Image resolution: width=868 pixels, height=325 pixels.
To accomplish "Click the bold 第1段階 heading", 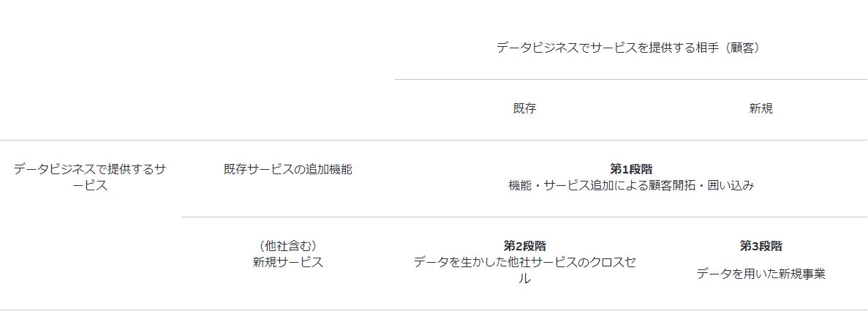I will [630, 169].
